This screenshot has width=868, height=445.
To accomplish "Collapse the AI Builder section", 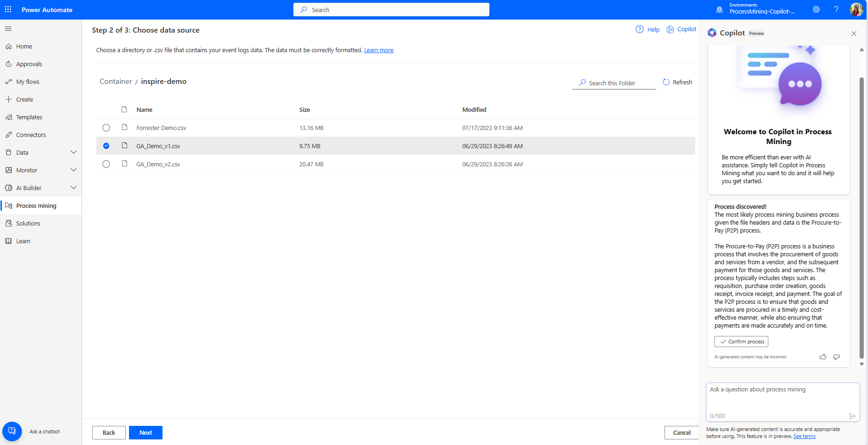I will click(74, 187).
